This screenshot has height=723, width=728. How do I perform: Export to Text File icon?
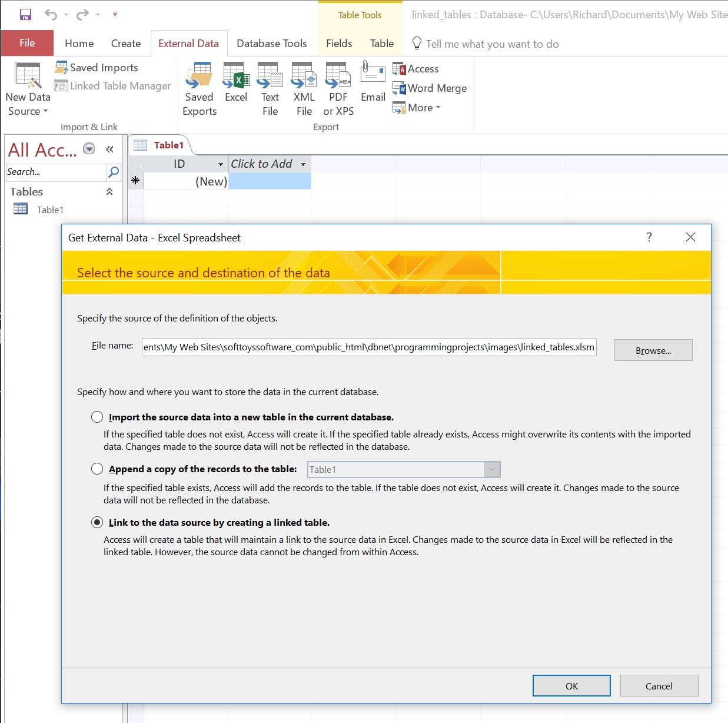tap(270, 89)
